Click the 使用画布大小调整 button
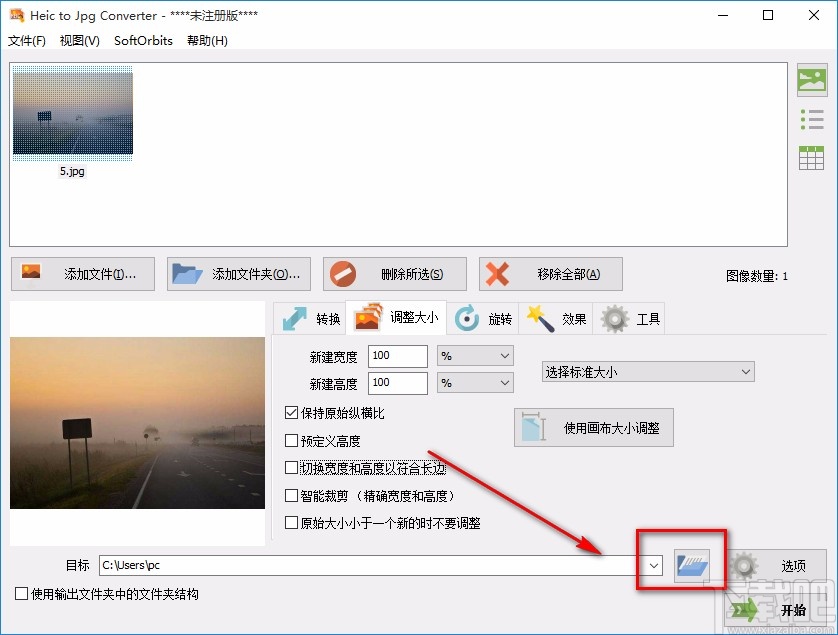 (x=593, y=427)
